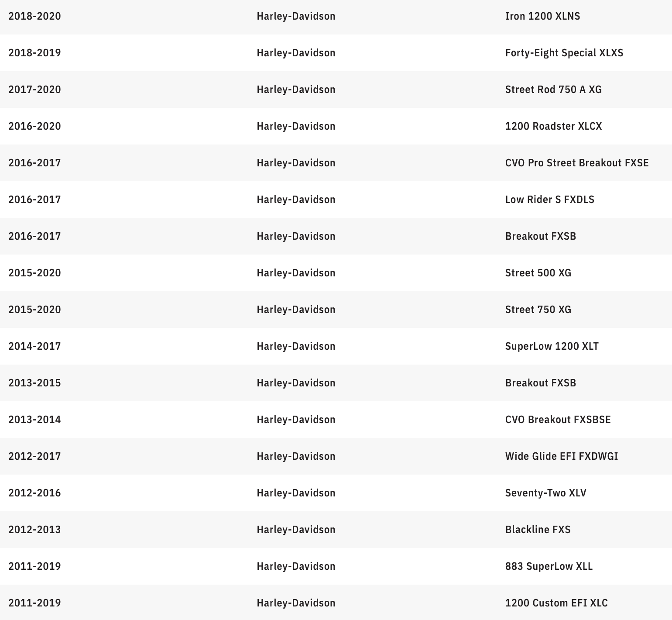The height and width of the screenshot is (620, 672).
Task: Select the Low Rider S FXDLS row
Action: pyautogui.click(x=549, y=200)
